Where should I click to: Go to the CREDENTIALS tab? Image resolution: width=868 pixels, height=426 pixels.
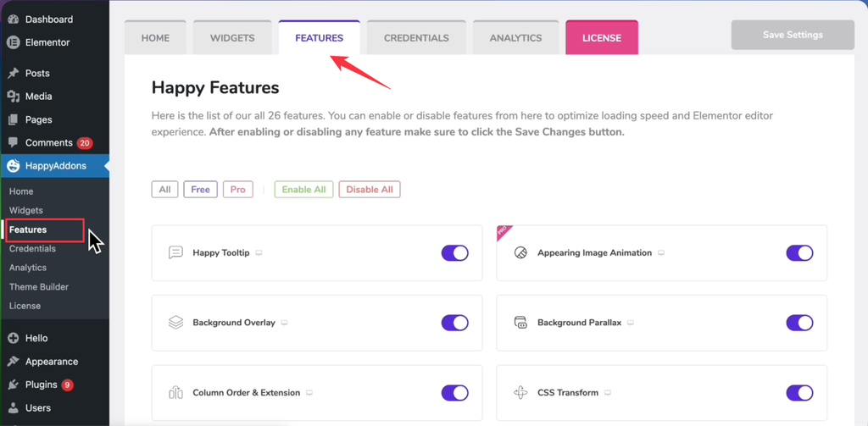tap(416, 38)
